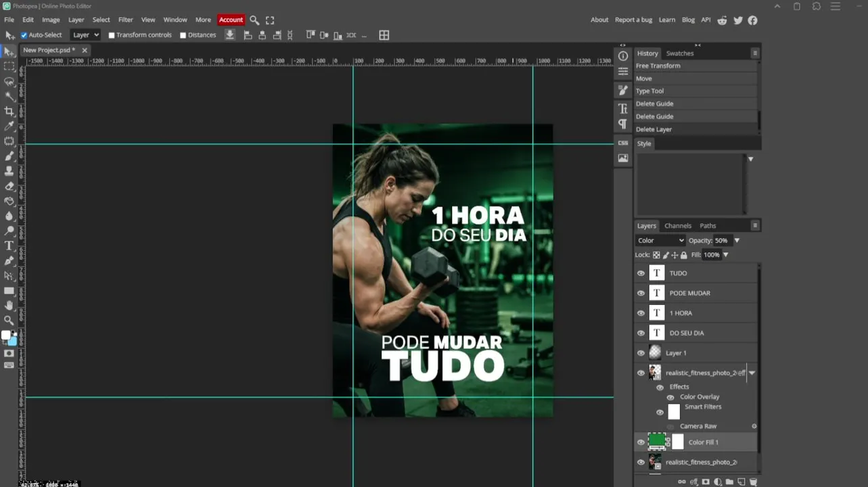Viewport: 868px width, 487px height.
Task: Click the foreground color swatch
Action: coord(6,335)
